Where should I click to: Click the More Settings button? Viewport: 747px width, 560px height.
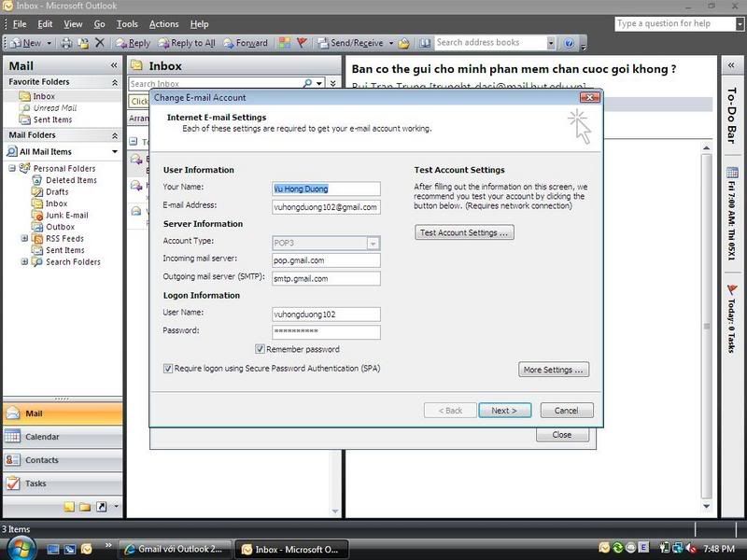pos(554,370)
